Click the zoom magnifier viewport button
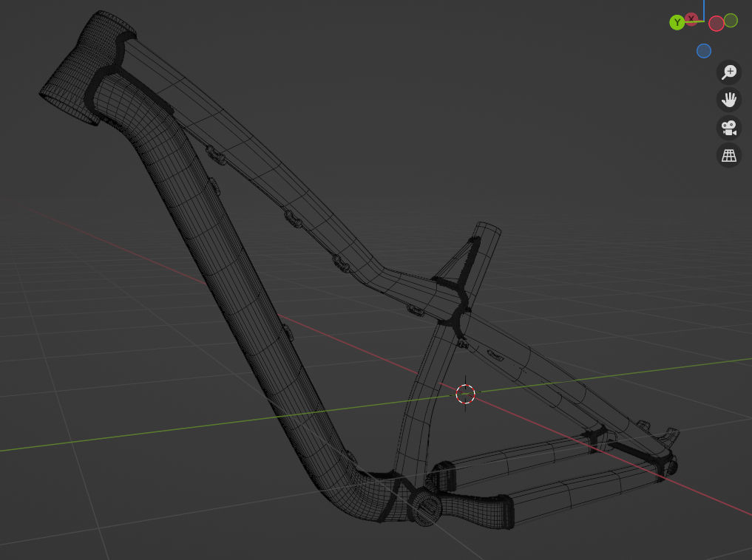The width and height of the screenshot is (752, 560). pyautogui.click(x=729, y=72)
